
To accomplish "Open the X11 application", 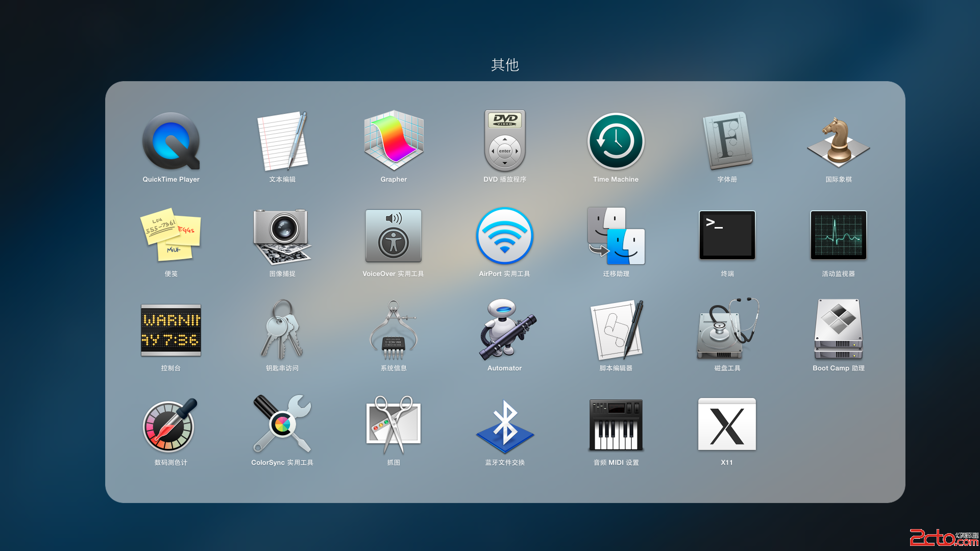I will click(x=727, y=424).
